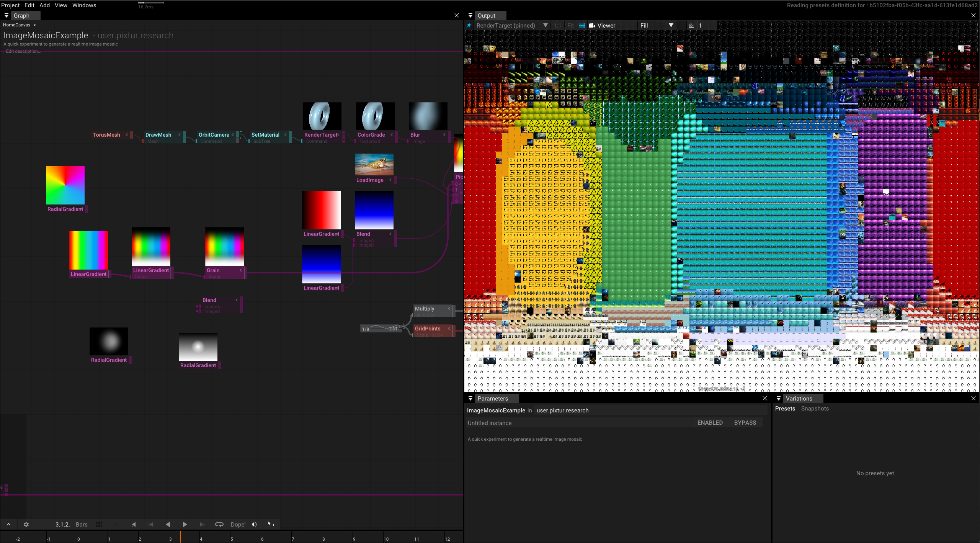Click the 3.1.2. time display

pos(62,524)
